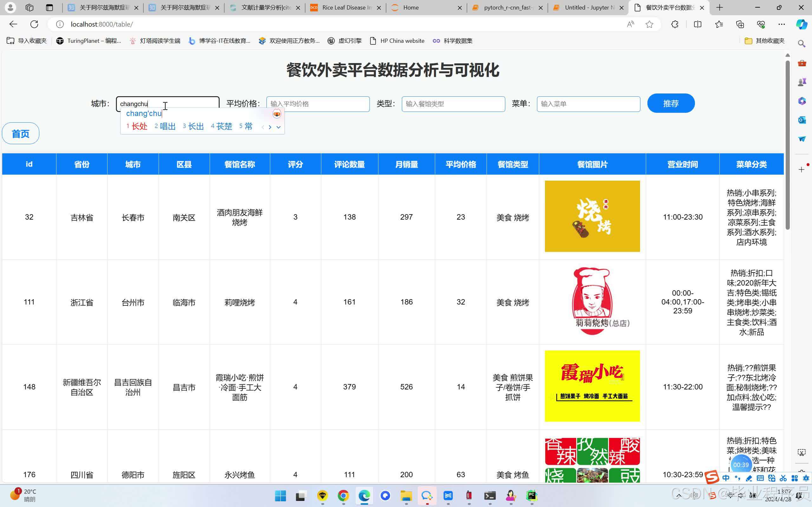Open the Read aloud icon in address bar

tap(631, 24)
